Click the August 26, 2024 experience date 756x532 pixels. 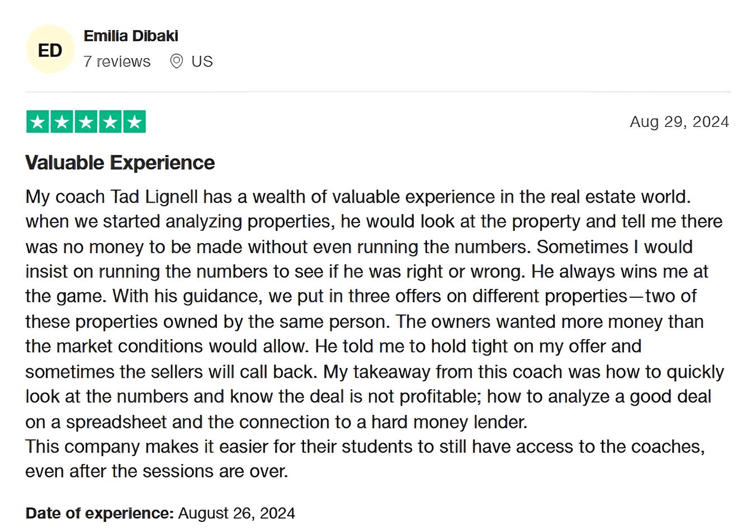tap(237, 513)
